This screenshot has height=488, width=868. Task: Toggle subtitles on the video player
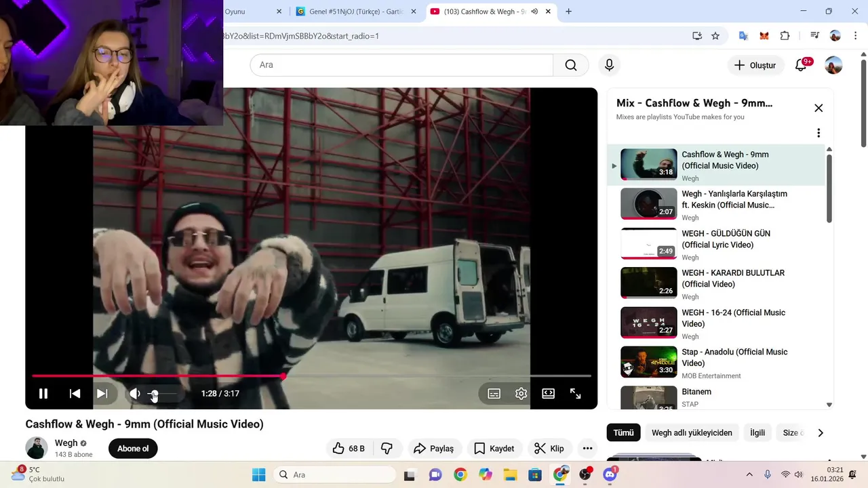point(494,393)
